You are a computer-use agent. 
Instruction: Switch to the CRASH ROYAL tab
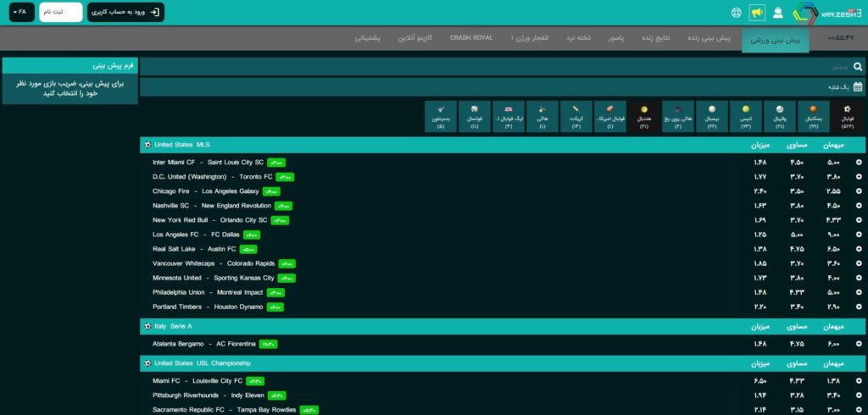(470, 38)
